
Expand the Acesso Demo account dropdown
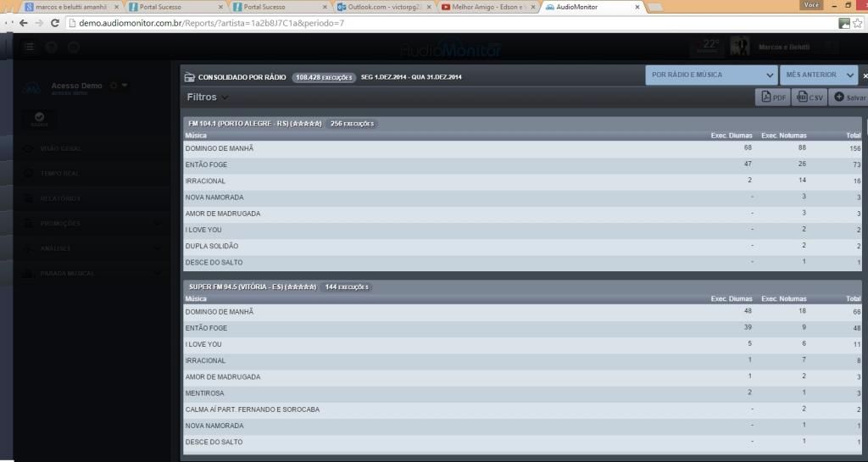coord(125,86)
